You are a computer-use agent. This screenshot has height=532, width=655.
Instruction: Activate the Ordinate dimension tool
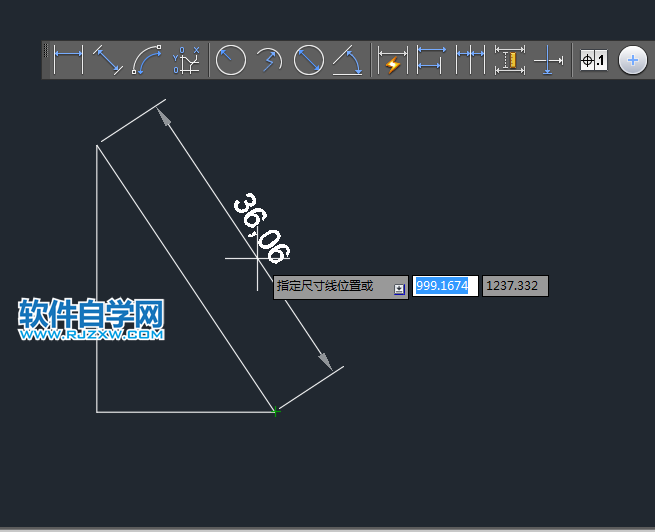click(x=186, y=60)
